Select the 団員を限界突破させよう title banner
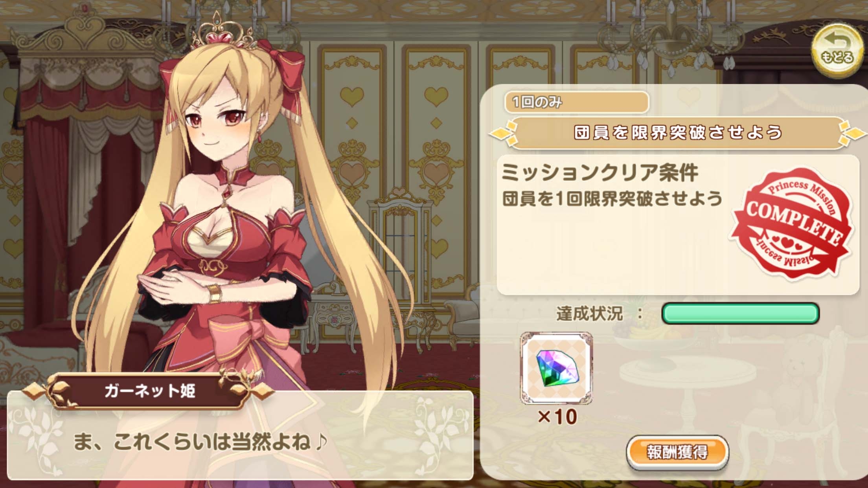This screenshot has width=868, height=488. [x=678, y=133]
